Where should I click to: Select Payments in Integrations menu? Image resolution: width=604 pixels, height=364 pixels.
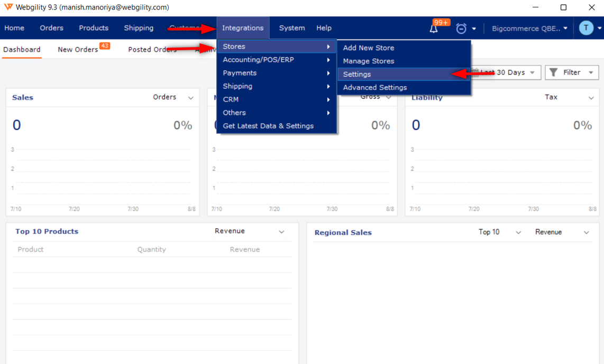[x=277, y=73]
